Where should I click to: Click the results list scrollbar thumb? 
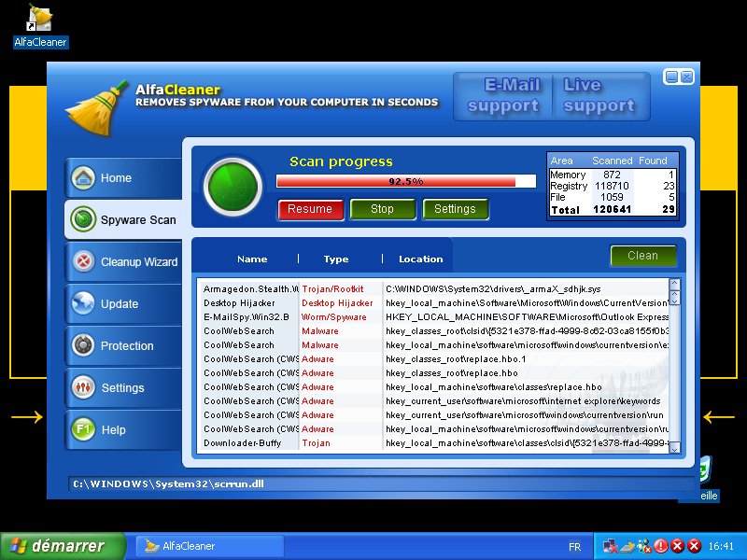coord(674,298)
